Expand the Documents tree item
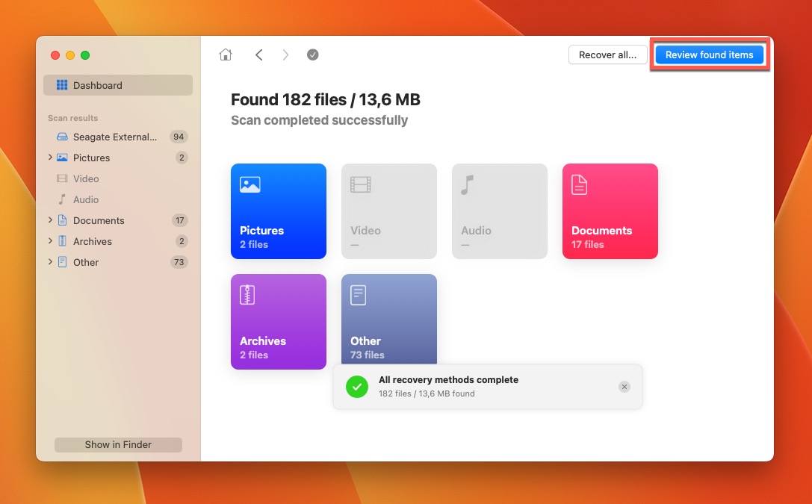Screen dimensions: 812x504 (50, 220)
